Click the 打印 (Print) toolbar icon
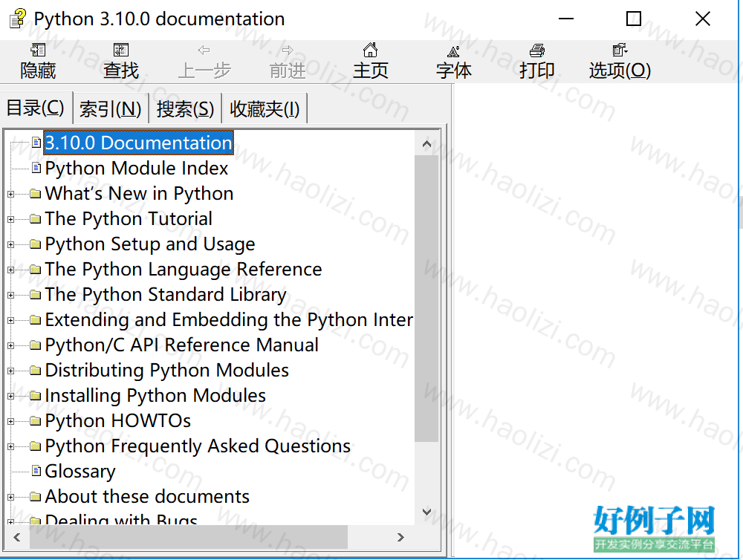Image resolution: width=743 pixels, height=560 pixels. point(537,50)
